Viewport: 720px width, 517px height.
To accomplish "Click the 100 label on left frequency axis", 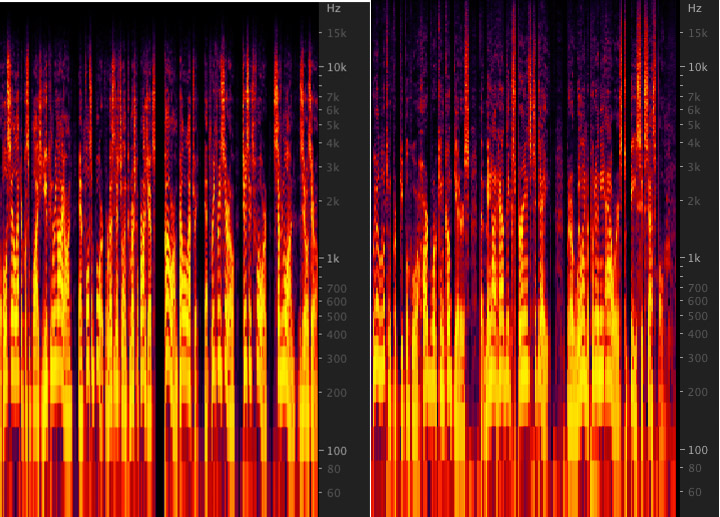I will (334, 450).
